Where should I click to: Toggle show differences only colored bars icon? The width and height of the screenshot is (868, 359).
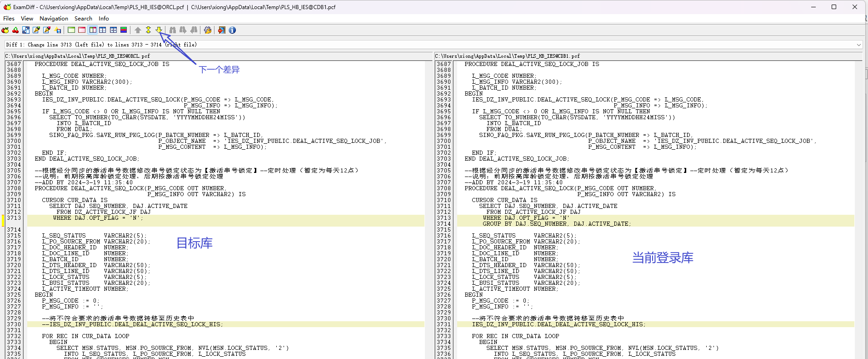click(x=124, y=30)
